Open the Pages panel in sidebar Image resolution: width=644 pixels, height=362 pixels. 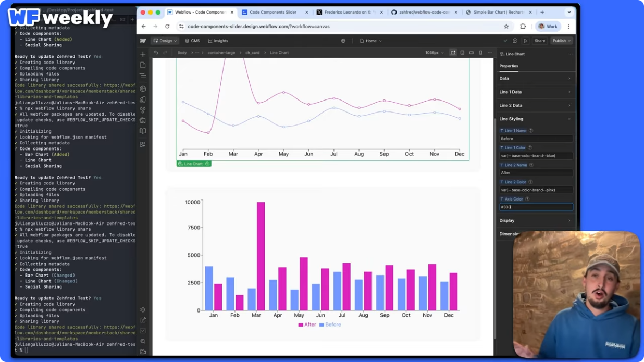click(143, 65)
